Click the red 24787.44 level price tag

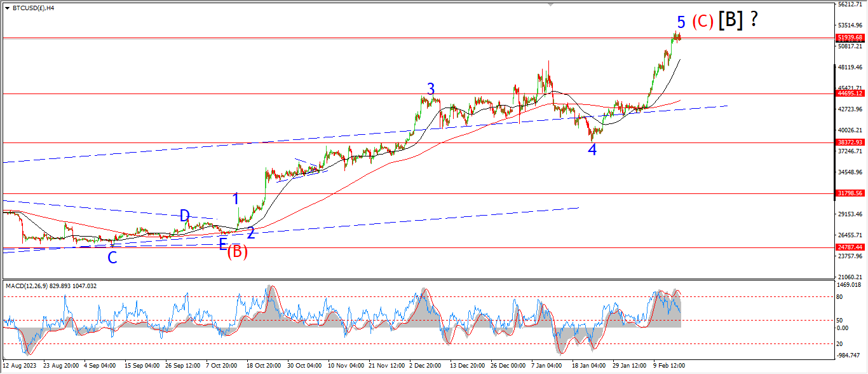pos(850,247)
